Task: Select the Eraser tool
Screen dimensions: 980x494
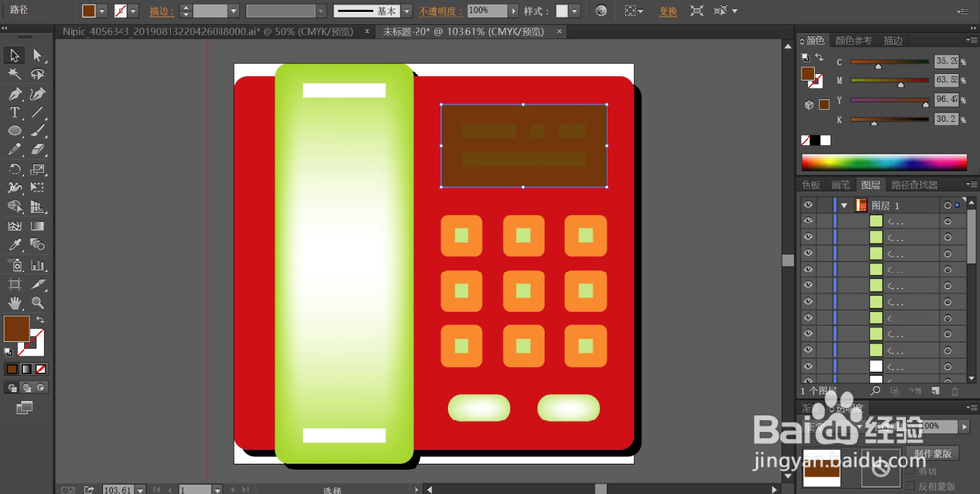Action: coord(37,149)
